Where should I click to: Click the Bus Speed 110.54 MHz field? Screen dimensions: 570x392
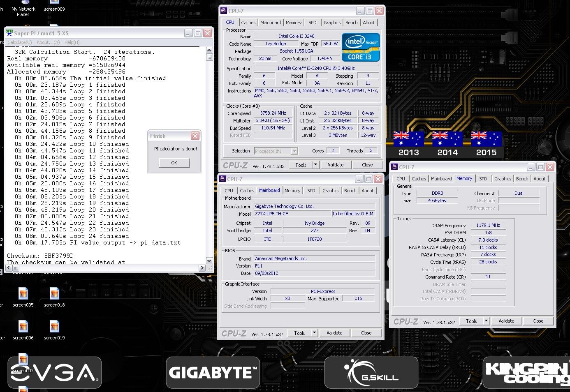273,128
